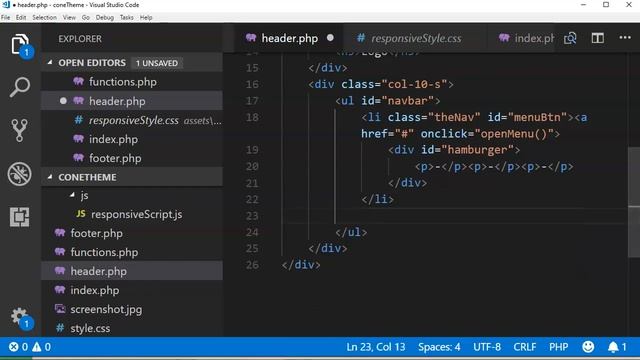Open More Actions ellipsis in editor toolbar
Screen dimensions: 640x360
click(x=625, y=38)
